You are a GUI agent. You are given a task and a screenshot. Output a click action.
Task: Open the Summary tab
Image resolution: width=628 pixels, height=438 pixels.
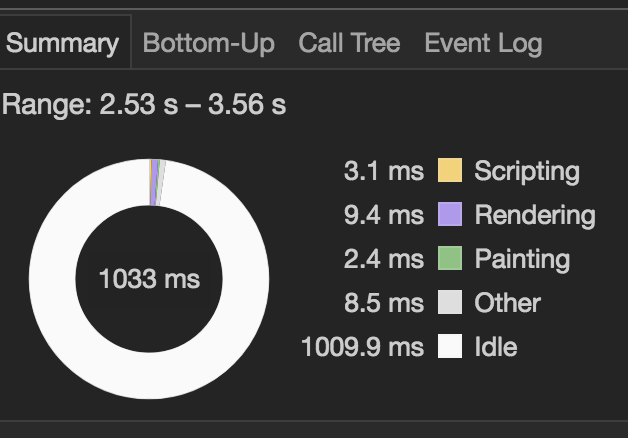tap(62, 43)
